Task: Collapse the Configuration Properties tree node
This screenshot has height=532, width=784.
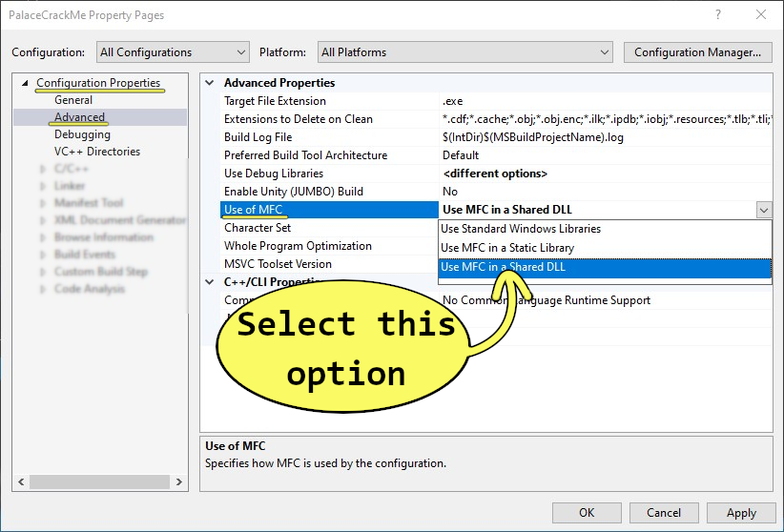Action: click(25, 83)
